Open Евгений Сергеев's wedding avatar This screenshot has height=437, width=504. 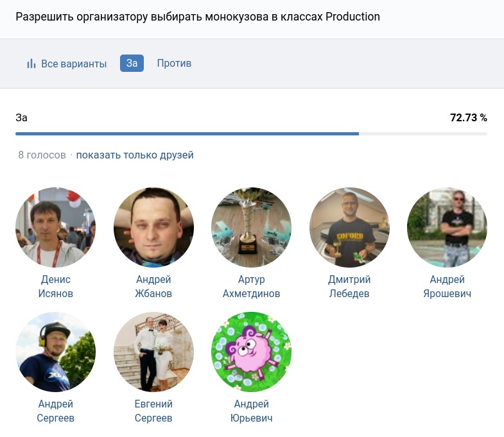point(153,352)
